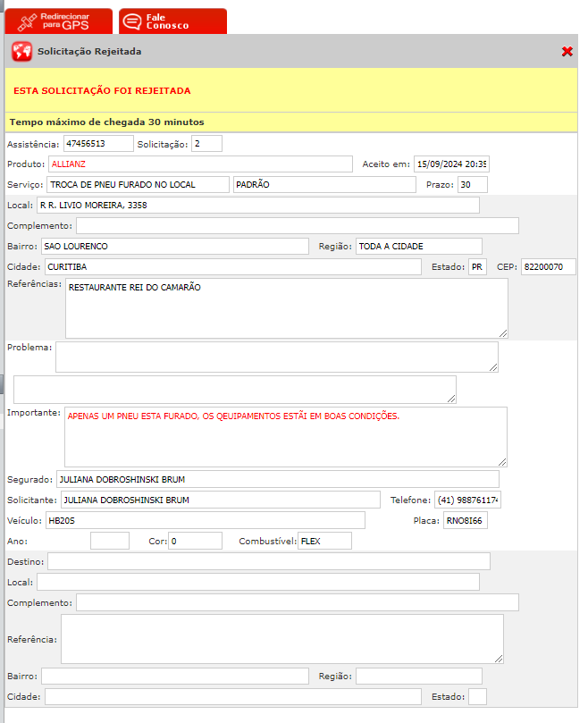
Task: Click the Solicitante name field
Action: point(221,500)
